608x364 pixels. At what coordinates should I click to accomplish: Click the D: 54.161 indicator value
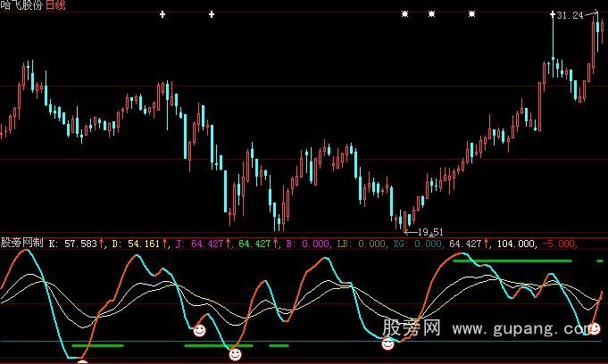point(138,243)
